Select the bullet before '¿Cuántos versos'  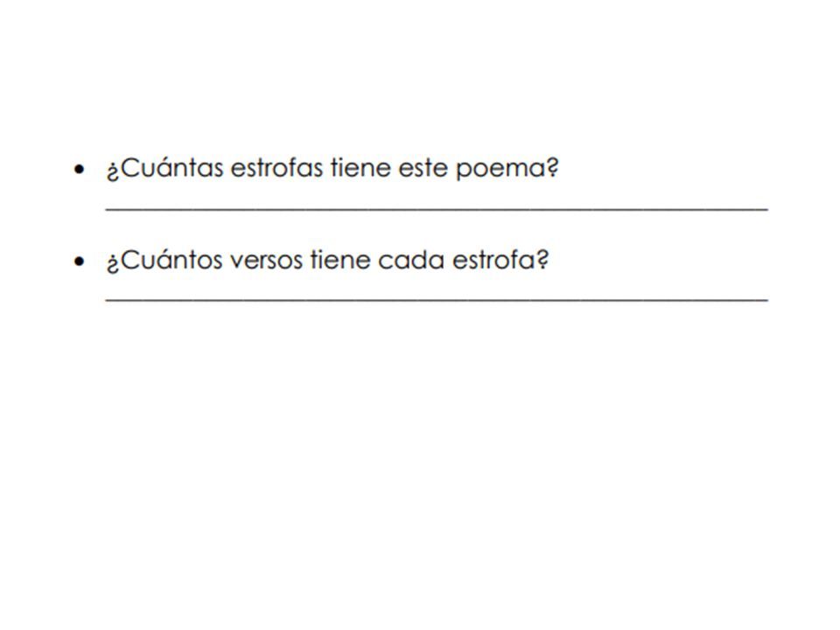click(x=80, y=262)
